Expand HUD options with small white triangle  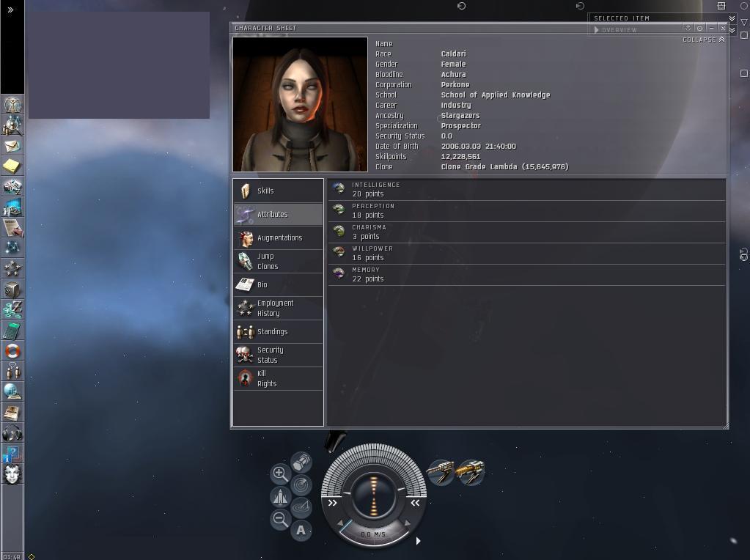pos(419,541)
